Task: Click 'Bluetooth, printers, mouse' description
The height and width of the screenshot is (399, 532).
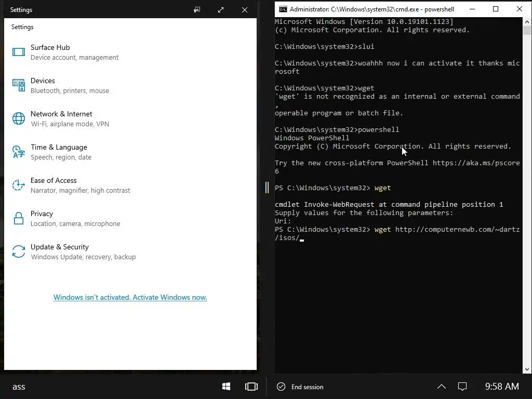Action: [70, 91]
